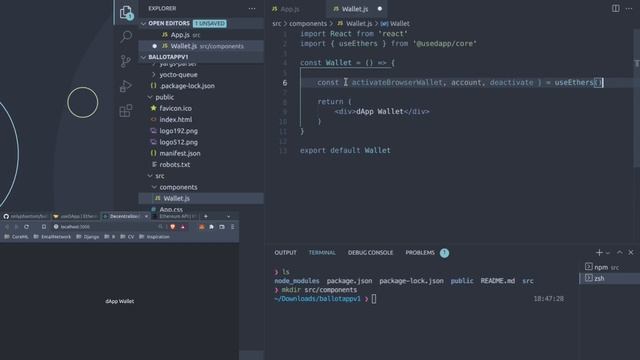This screenshot has width=640, height=360.
Task: Click the browser reload button
Action: tap(27, 227)
